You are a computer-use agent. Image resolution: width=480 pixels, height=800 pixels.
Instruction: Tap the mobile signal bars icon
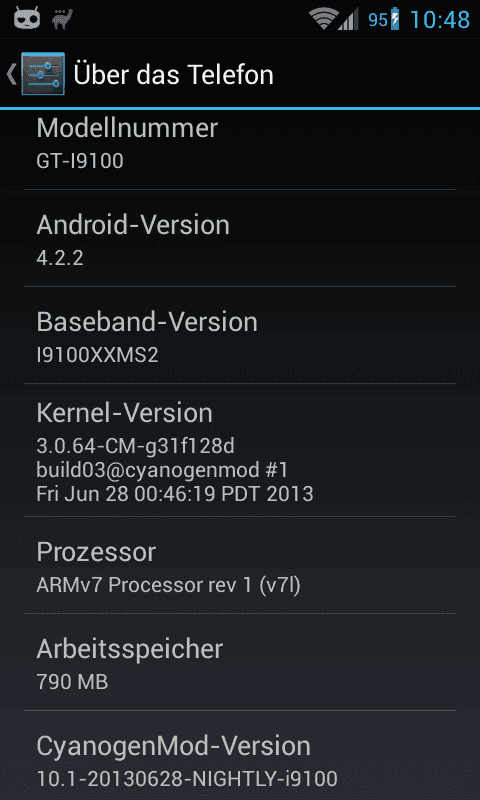[x=348, y=20]
